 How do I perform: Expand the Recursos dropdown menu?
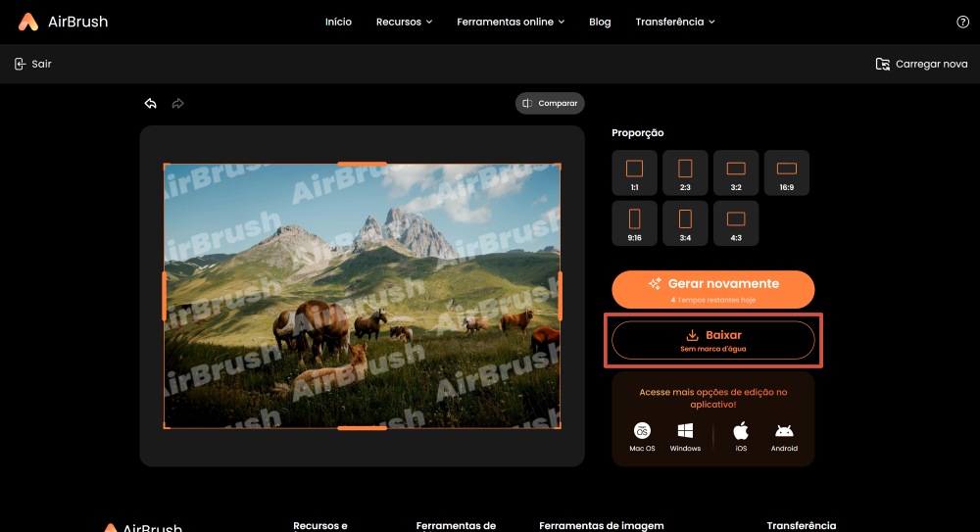404,22
